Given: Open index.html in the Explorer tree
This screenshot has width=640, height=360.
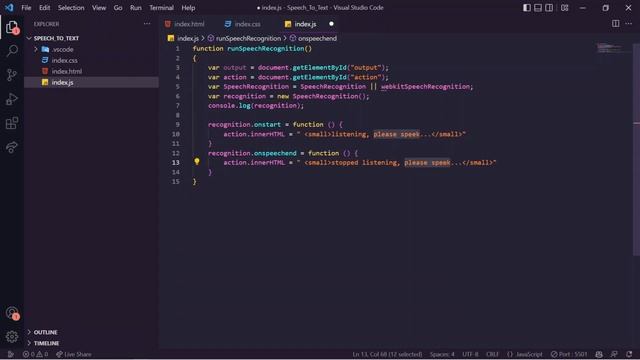Looking at the screenshot, I should [x=67, y=71].
